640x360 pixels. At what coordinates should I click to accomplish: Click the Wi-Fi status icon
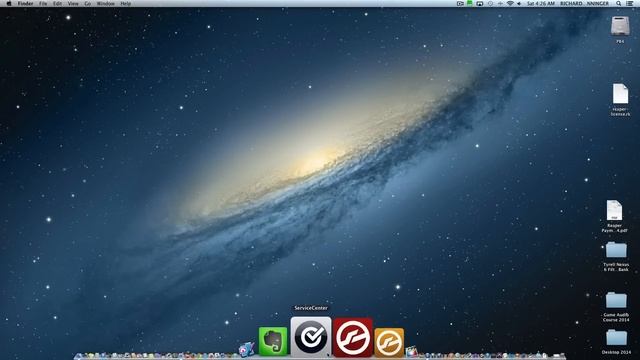click(x=510, y=3)
